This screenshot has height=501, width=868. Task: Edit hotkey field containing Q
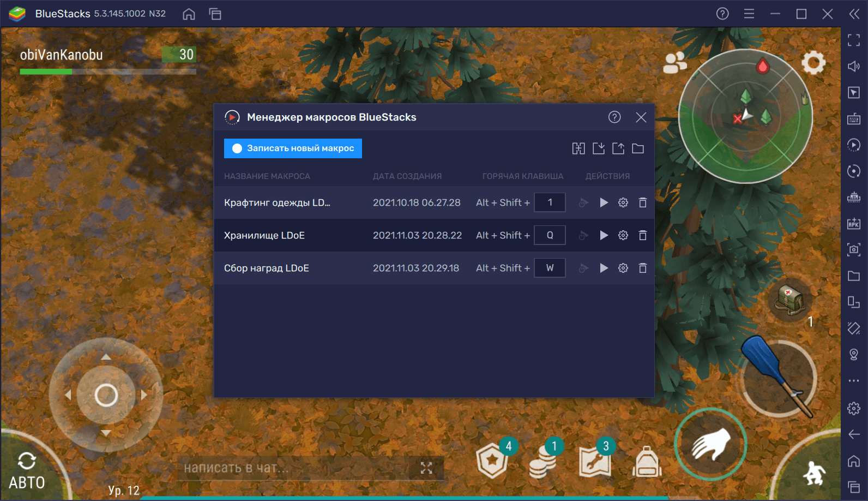click(x=550, y=235)
